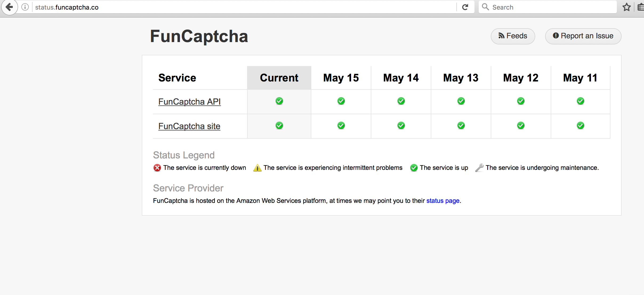The height and width of the screenshot is (295, 644).
Task: Click FunCaptcha API May 11 status icon
Action: point(580,101)
